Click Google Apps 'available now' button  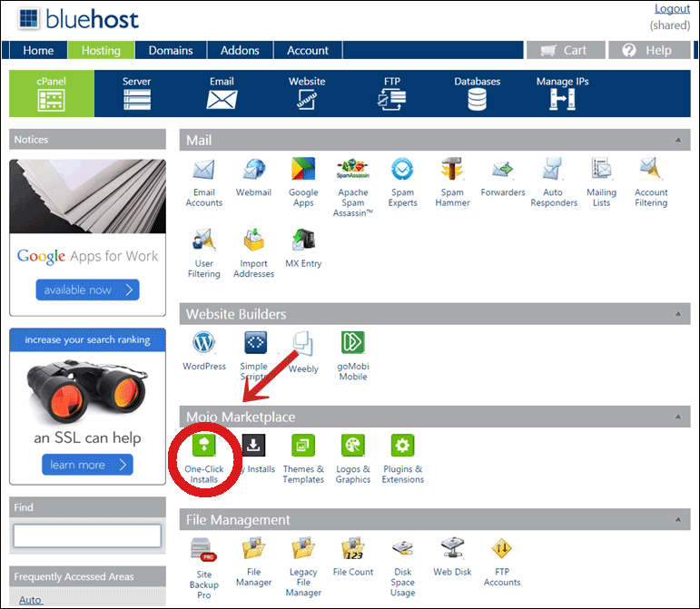[x=87, y=290]
